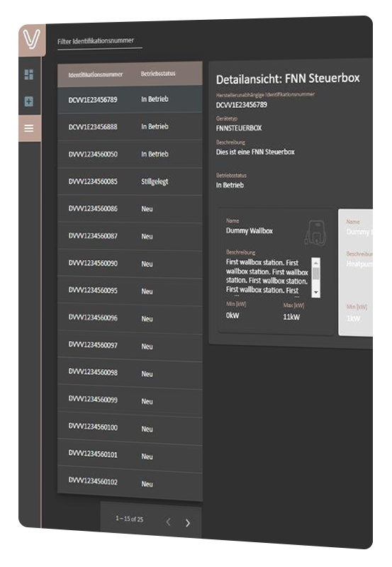Screen dimensions: 392x567
Task: Click the V logo icon
Action: [x=31, y=39]
